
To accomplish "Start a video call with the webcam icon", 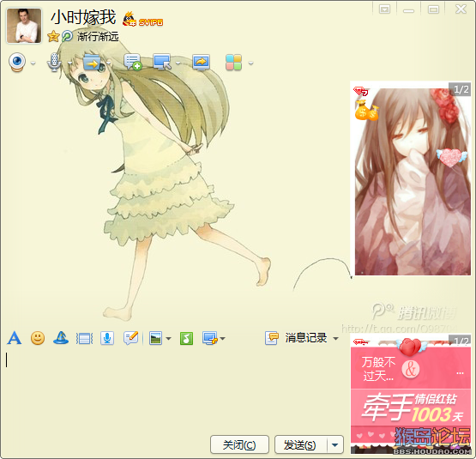I will (17, 63).
